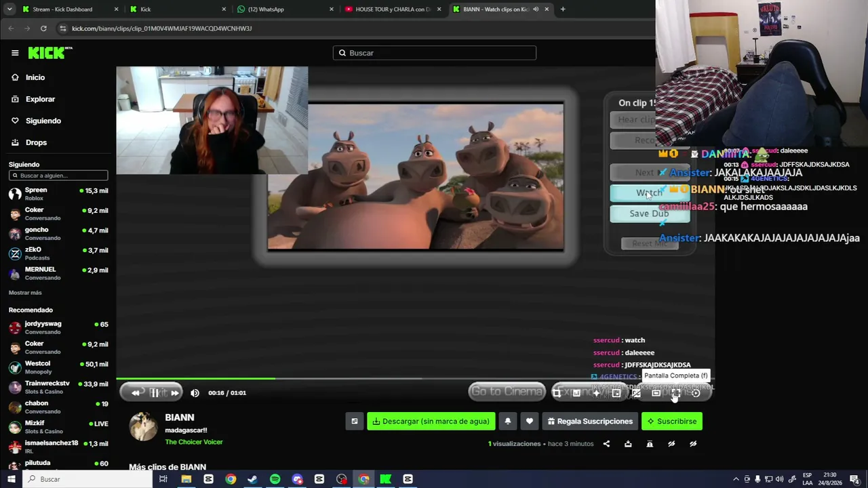Open the Windows Start menu

tap(11, 479)
